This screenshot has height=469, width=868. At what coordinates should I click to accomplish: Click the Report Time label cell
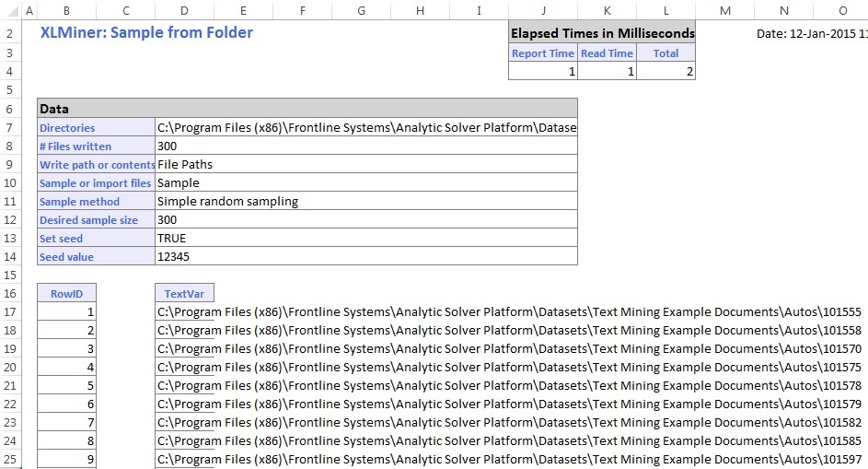point(542,53)
